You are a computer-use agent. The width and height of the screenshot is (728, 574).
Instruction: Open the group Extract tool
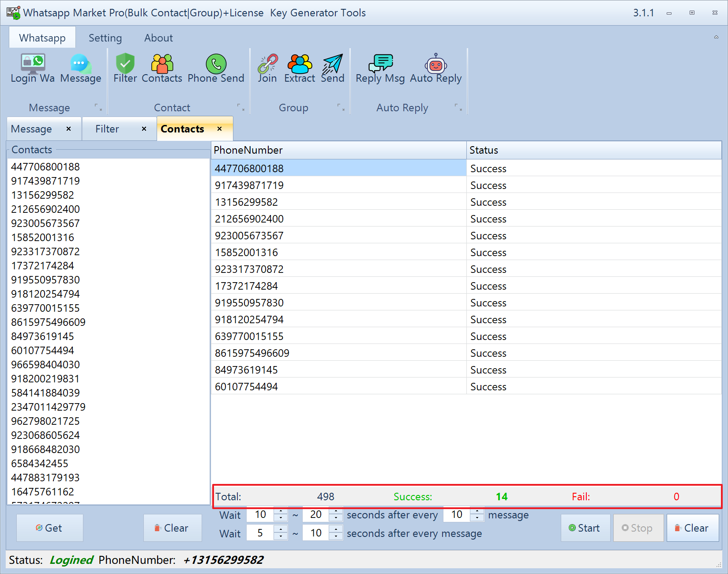[300, 68]
